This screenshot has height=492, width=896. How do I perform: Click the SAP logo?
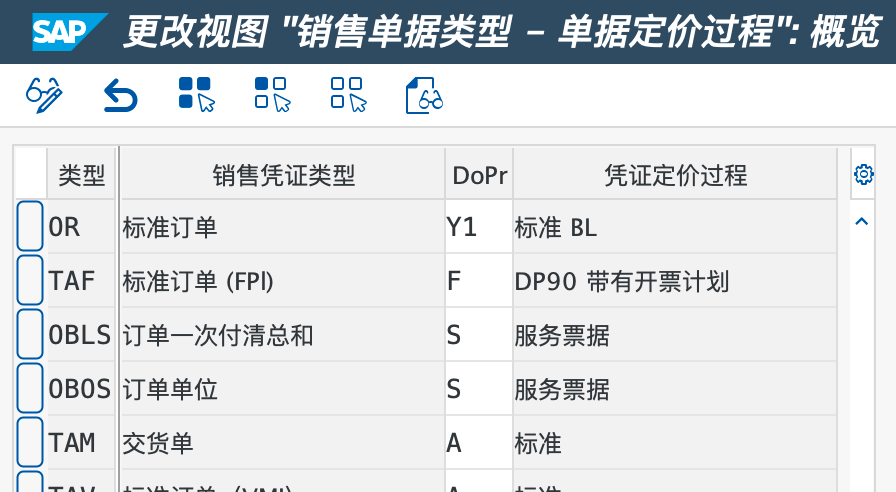point(69,32)
